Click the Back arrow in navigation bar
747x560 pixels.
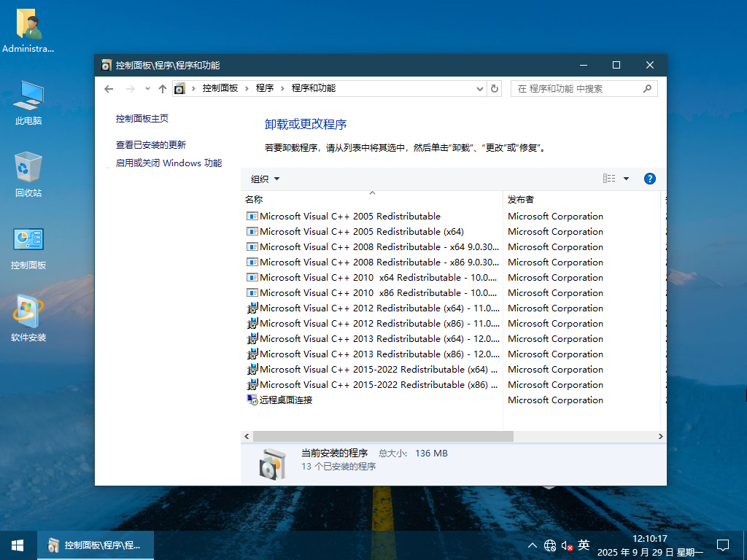point(109,88)
